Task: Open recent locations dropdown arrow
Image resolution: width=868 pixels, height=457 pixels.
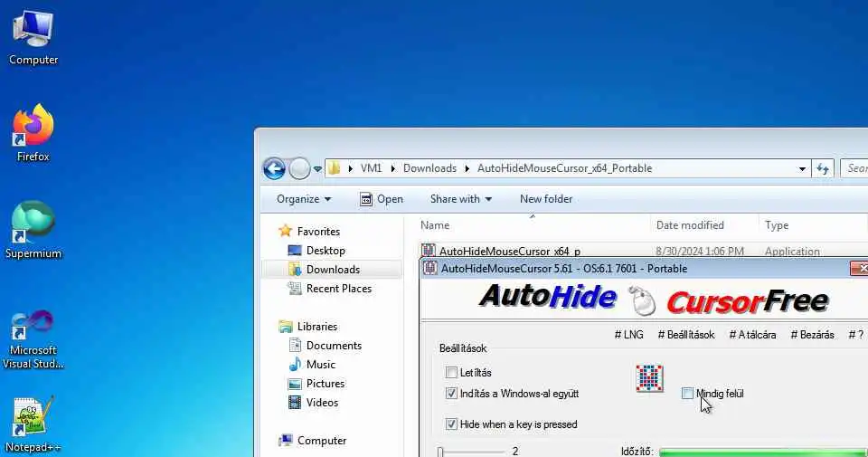Action: tap(317, 169)
